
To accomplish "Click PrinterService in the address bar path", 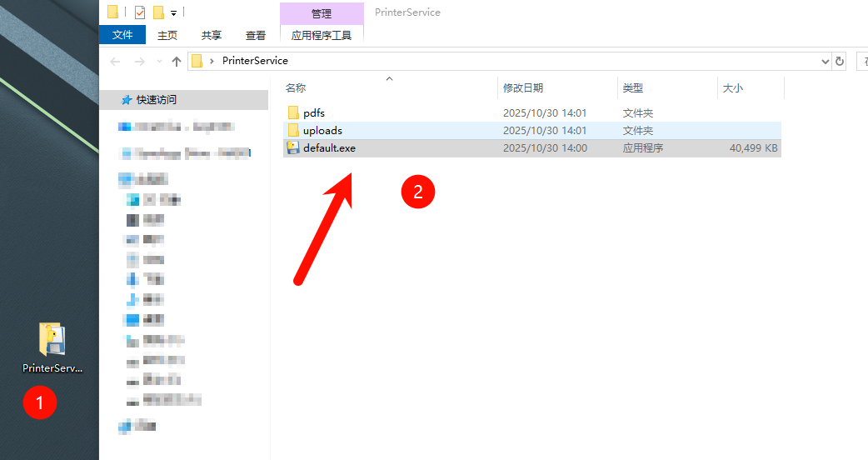I will [255, 61].
